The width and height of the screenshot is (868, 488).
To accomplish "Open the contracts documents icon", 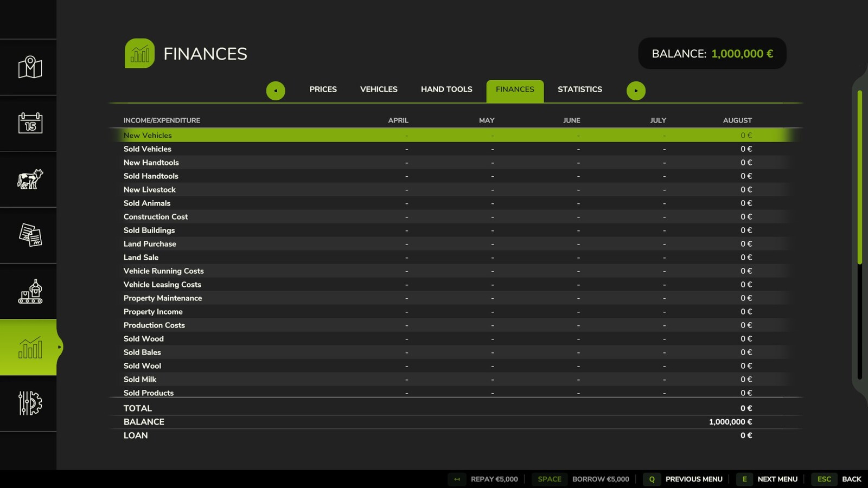I will coord(30,235).
